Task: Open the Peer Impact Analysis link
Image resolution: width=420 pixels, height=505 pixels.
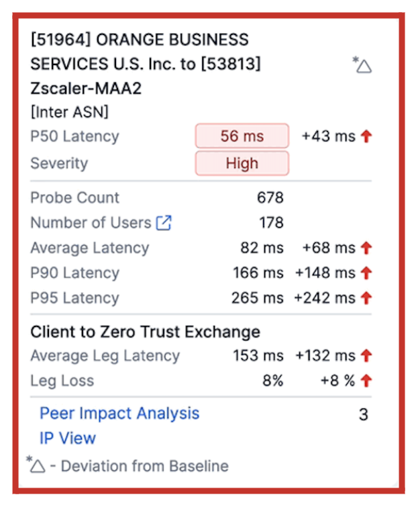Action: tap(119, 413)
